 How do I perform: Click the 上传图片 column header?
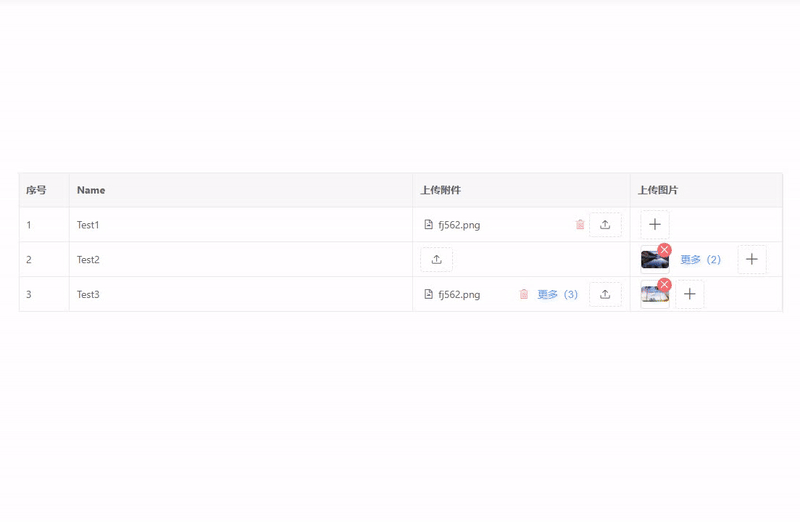pyautogui.click(x=707, y=190)
